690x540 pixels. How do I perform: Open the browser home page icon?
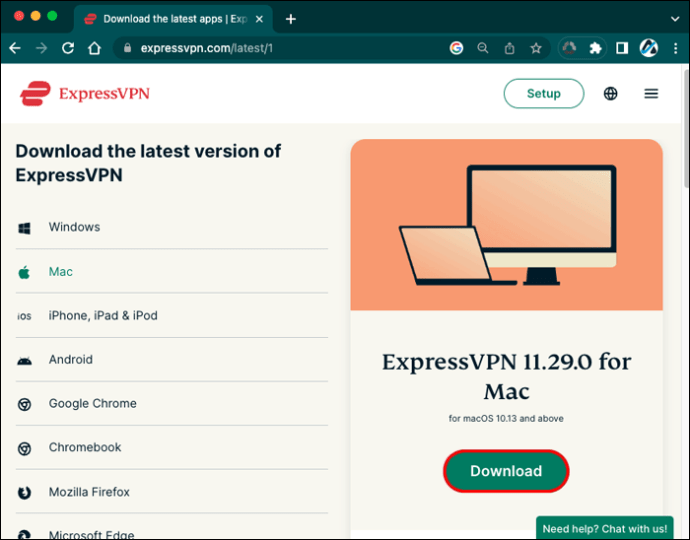click(x=95, y=48)
